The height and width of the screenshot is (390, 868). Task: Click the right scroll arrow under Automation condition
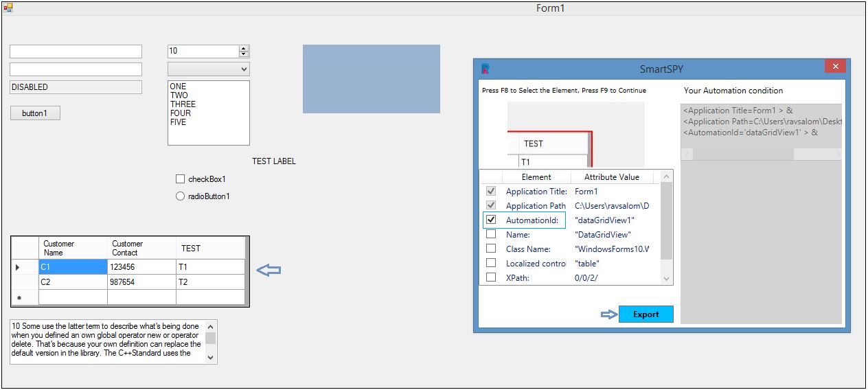(x=837, y=154)
